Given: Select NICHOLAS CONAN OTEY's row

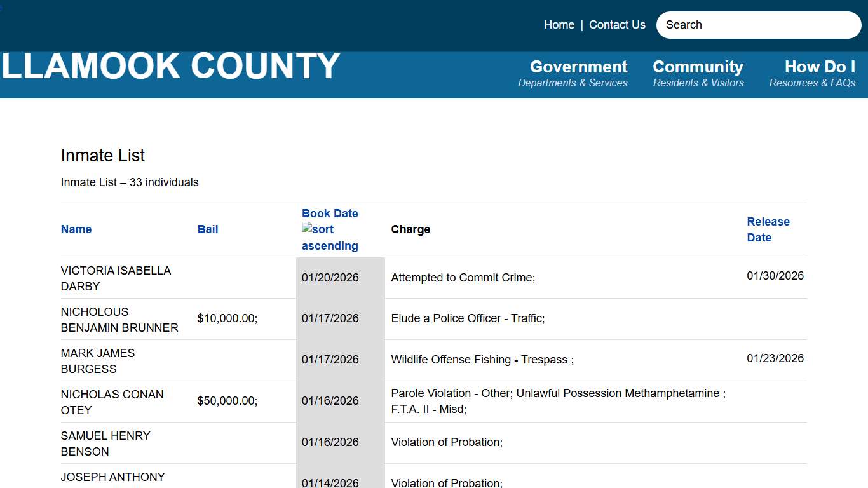Looking at the screenshot, I should tap(112, 402).
